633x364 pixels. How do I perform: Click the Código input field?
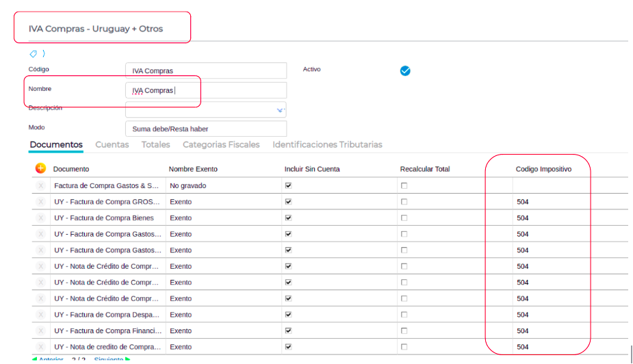pos(205,70)
